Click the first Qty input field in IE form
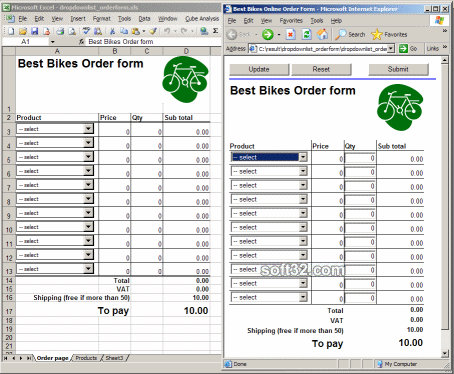 360,158
